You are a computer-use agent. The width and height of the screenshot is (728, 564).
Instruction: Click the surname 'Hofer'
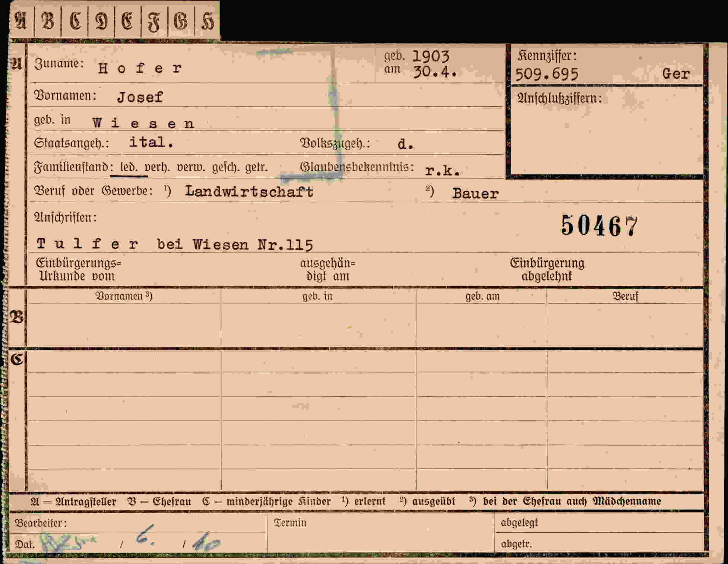click(x=140, y=68)
